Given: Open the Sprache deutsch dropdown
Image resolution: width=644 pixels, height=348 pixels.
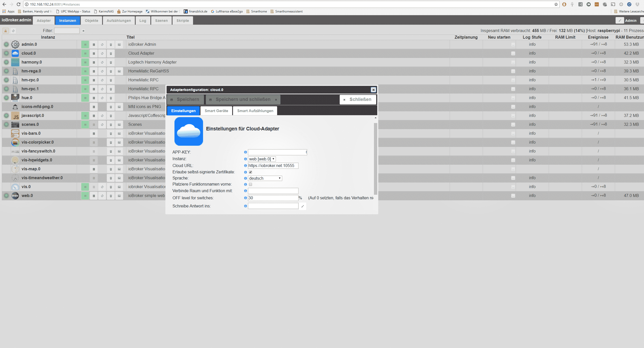Looking at the screenshot, I should (265, 178).
